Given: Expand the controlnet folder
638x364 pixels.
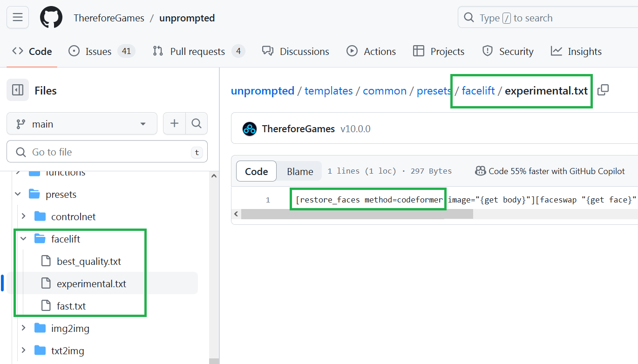Looking at the screenshot, I should (x=24, y=216).
